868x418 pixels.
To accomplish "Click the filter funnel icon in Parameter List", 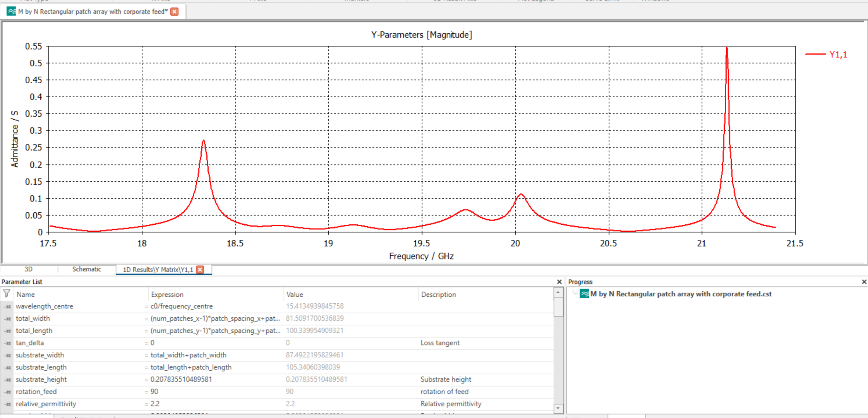I will (x=7, y=294).
